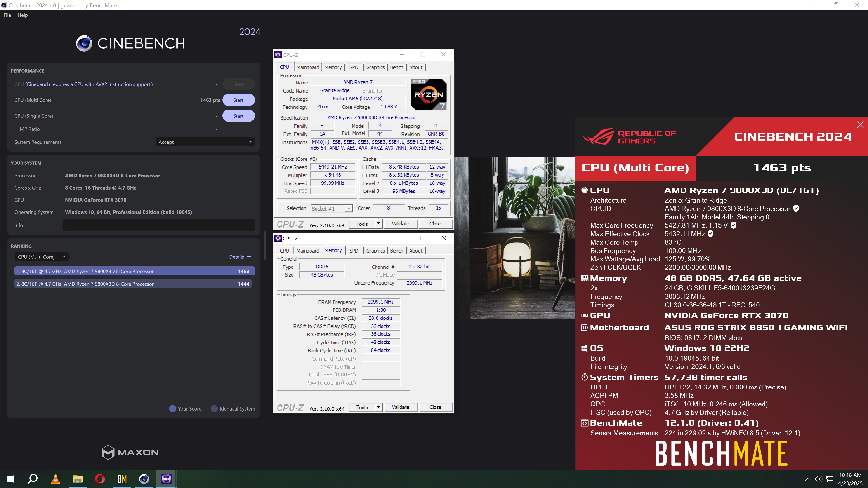Screen dimensions: 868x488
Task: Click Validate in lower CPU-Z window
Action: 400,407
